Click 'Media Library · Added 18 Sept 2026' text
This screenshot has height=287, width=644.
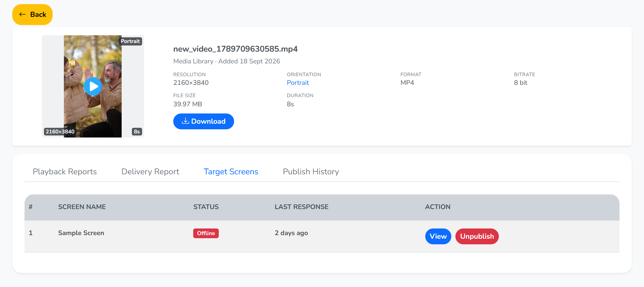click(x=226, y=61)
